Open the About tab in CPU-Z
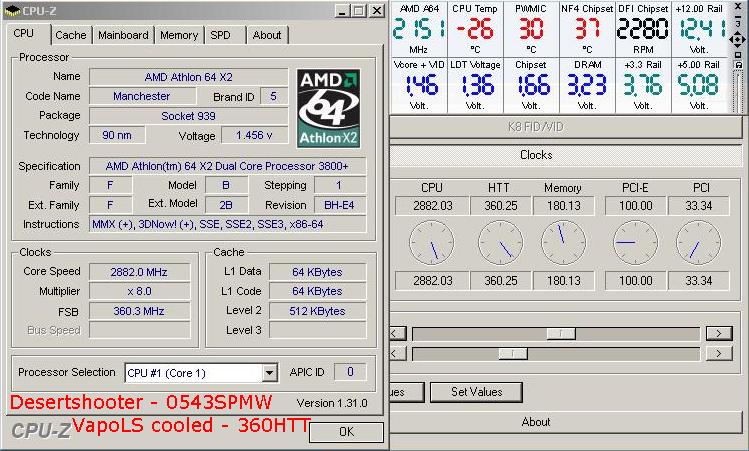749x451 pixels. (x=267, y=35)
